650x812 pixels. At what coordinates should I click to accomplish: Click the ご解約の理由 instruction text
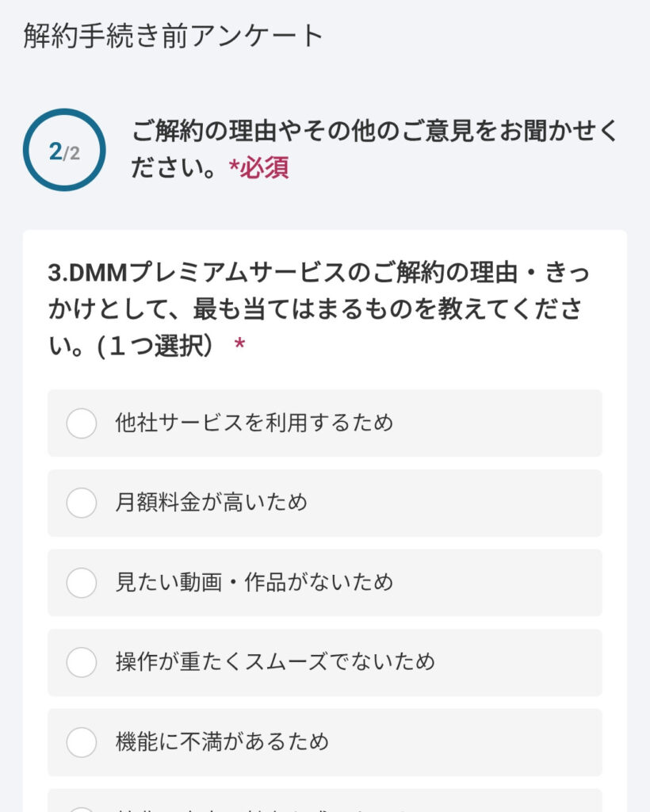[373, 132]
